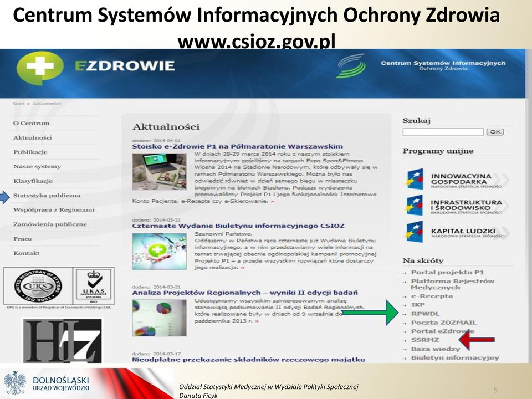Open Poczta ZOZMAIL shortcut
Screen dimensions: 532x399
(443, 323)
